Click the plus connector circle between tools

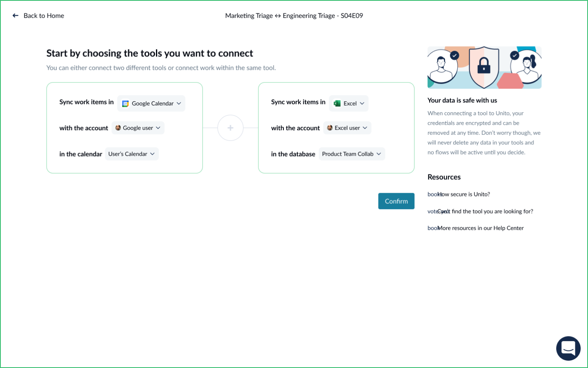click(x=230, y=128)
